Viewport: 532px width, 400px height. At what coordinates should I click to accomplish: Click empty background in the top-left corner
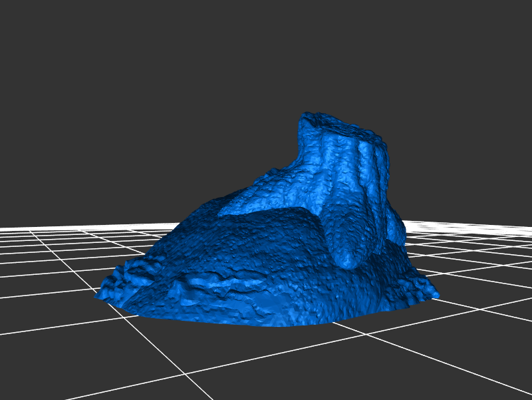coord(27,27)
